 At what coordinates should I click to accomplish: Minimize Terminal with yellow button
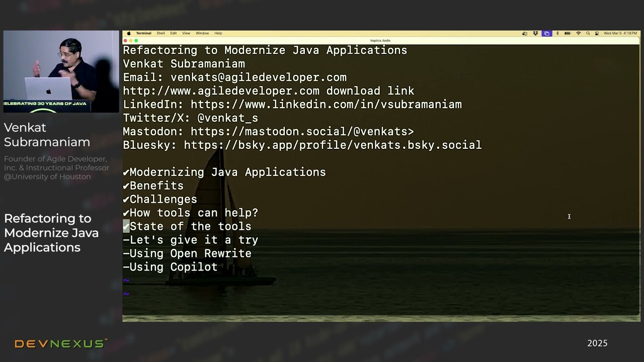click(131, 40)
